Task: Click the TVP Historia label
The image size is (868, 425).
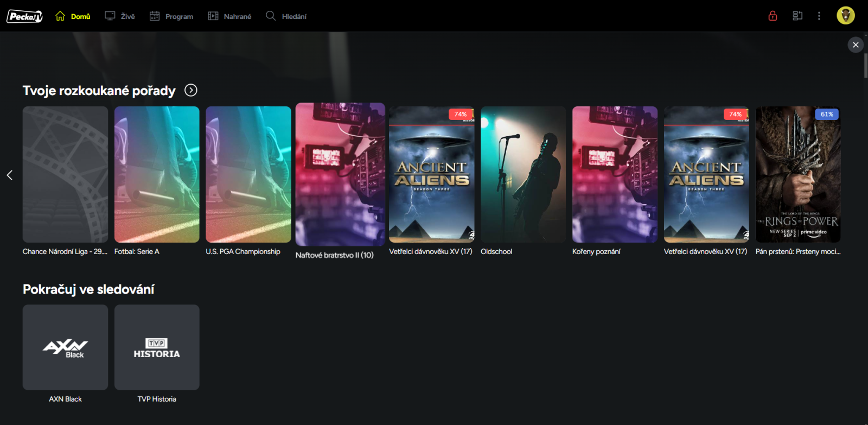Action: pos(157,399)
